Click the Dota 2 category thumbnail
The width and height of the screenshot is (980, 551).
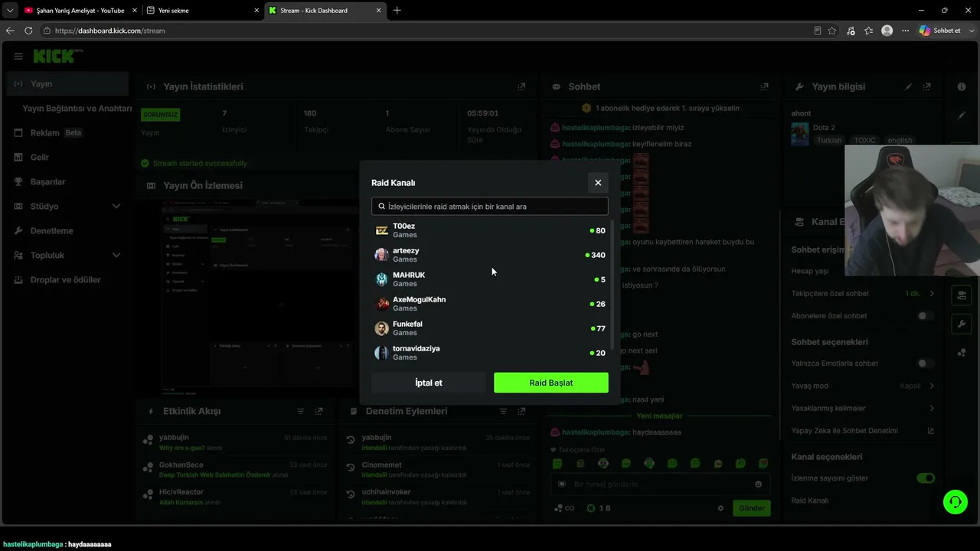tap(800, 134)
